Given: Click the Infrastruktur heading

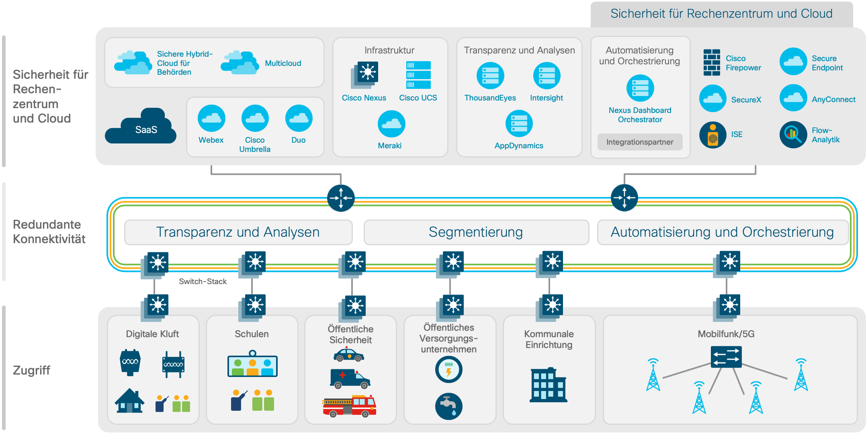Looking at the screenshot, I should pos(389,50).
